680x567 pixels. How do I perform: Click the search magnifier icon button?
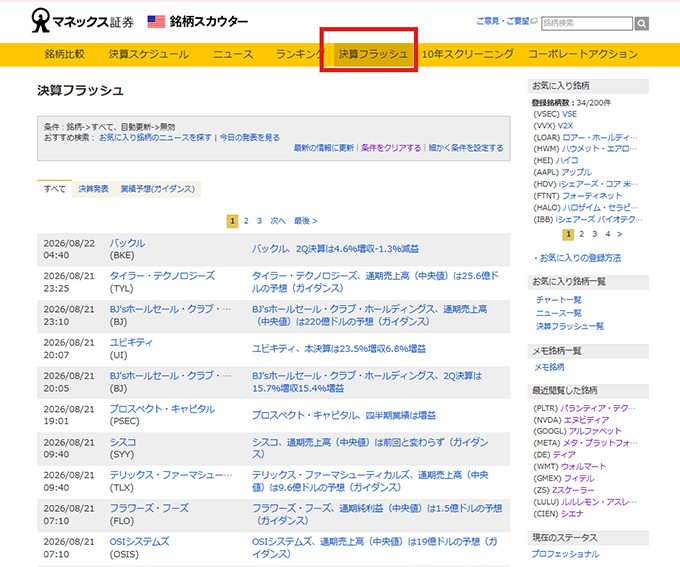[641, 23]
